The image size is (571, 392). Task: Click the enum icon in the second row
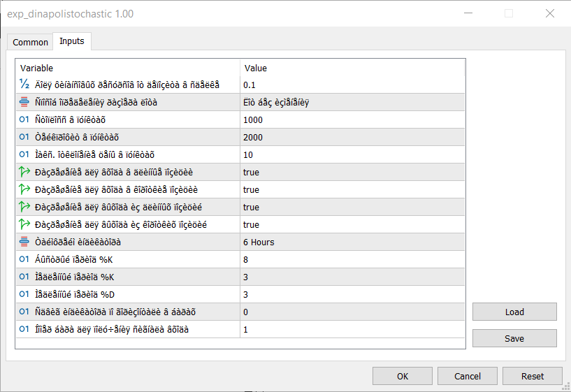click(x=24, y=102)
